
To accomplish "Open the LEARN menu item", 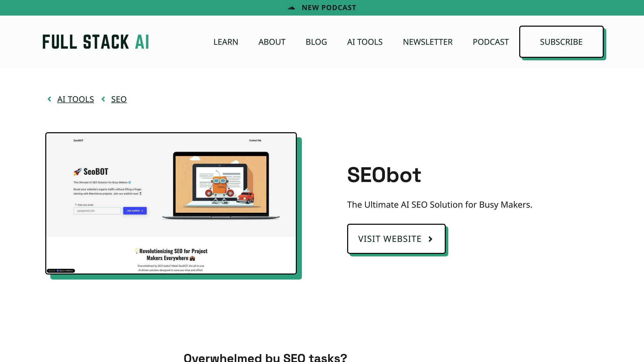I will 226,42.
